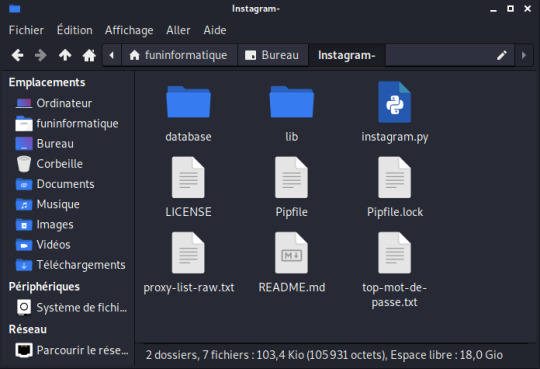
Task: Go back with the left arrow button
Action: 17,55
